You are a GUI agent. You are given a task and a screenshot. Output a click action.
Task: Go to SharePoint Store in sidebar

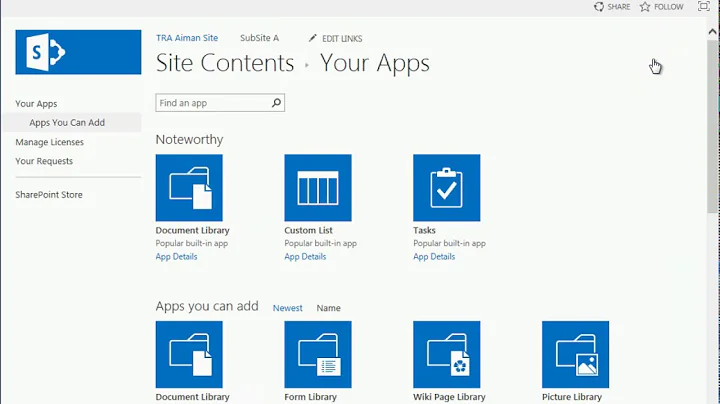[49, 195]
